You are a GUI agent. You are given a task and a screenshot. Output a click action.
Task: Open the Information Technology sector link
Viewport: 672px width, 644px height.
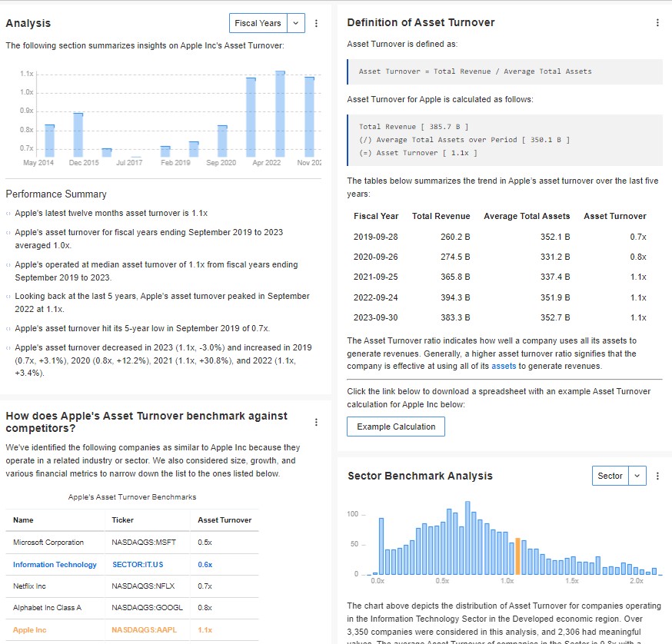tap(55, 564)
